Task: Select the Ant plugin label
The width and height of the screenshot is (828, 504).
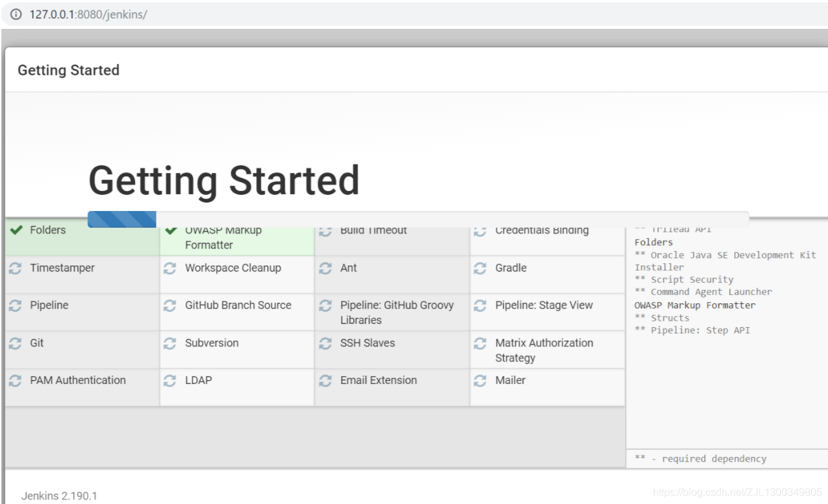Action: pos(348,268)
